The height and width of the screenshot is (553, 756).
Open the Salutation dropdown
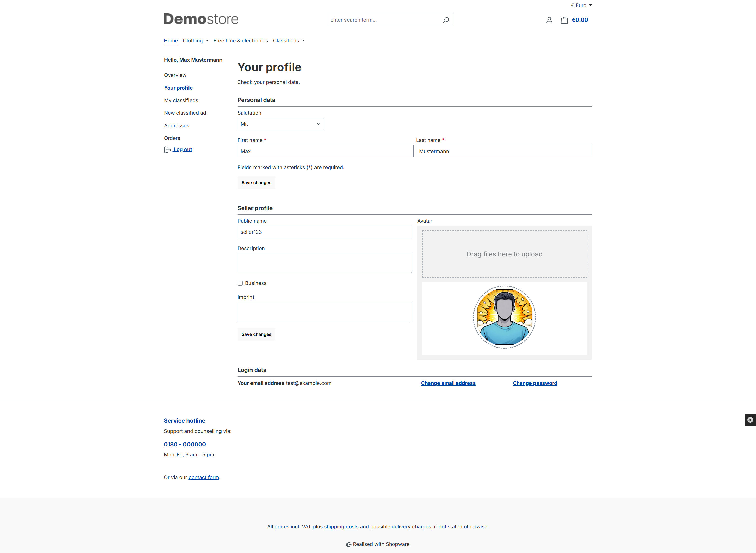point(281,124)
